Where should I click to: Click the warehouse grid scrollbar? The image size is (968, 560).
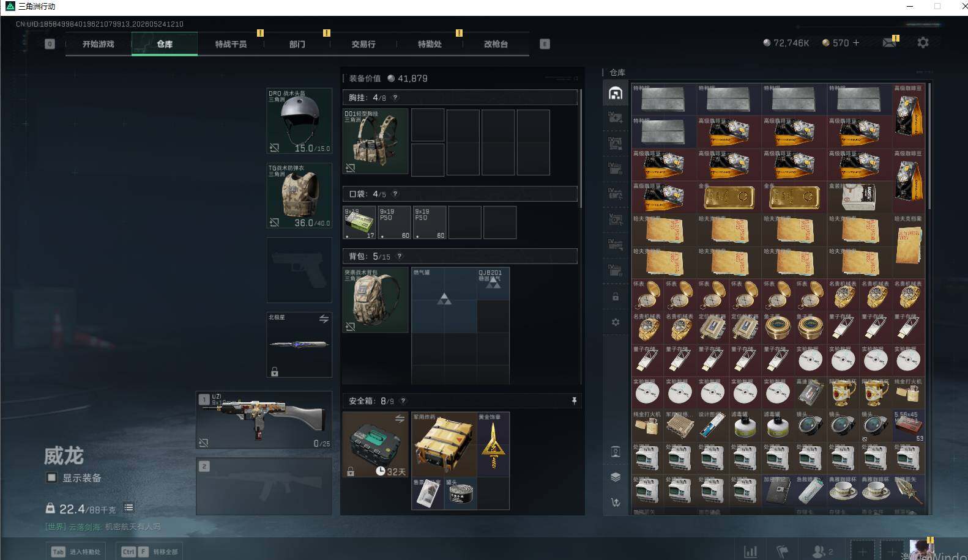click(x=929, y=146)
